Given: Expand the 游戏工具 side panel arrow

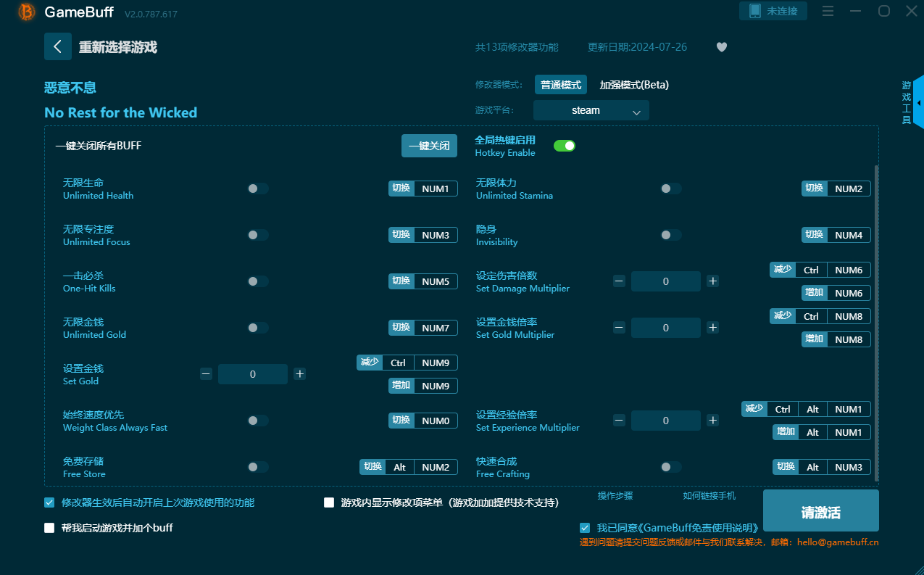Looking at the screenshot, I should pos(919,103).
